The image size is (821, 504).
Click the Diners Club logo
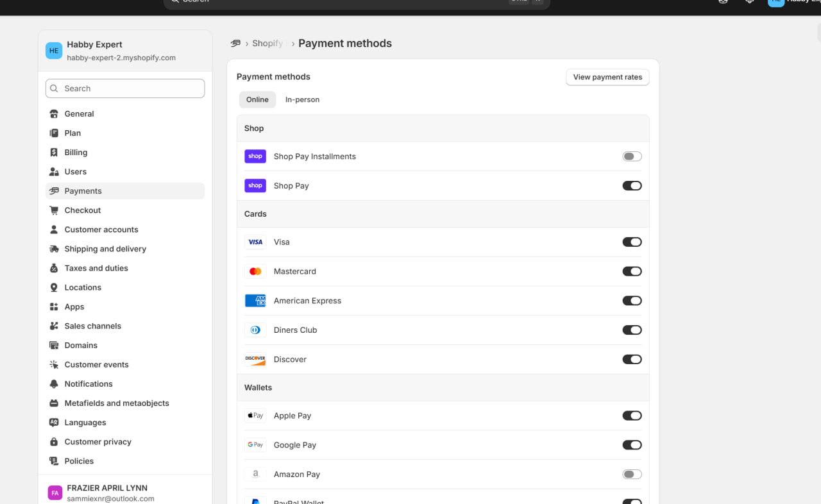(255, 330)
